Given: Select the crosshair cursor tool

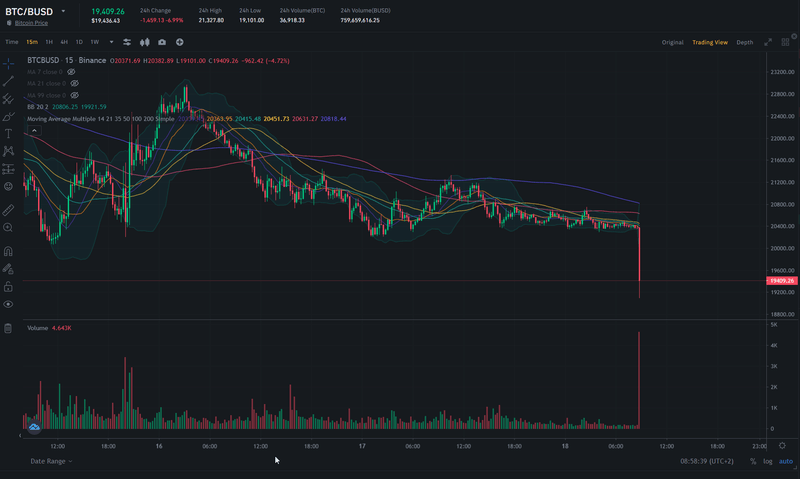Looking at the screenshot, I should tap(8, 63).
